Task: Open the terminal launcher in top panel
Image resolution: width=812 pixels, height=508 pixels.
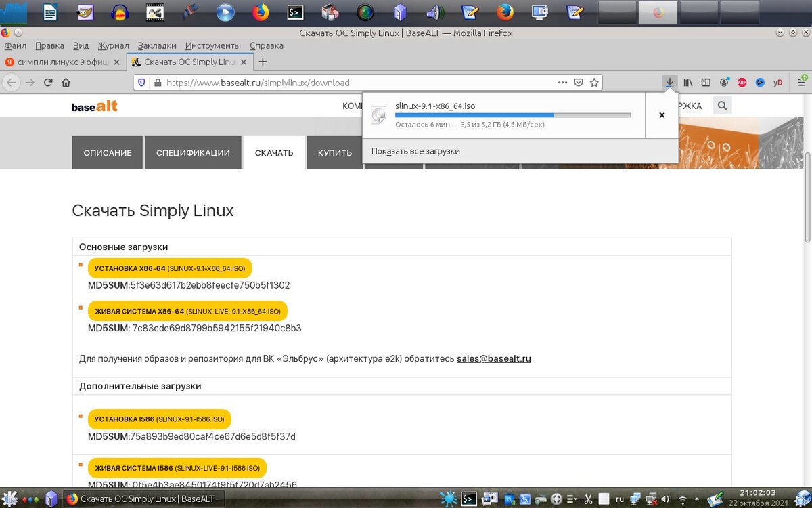Action: coord(295,12)
